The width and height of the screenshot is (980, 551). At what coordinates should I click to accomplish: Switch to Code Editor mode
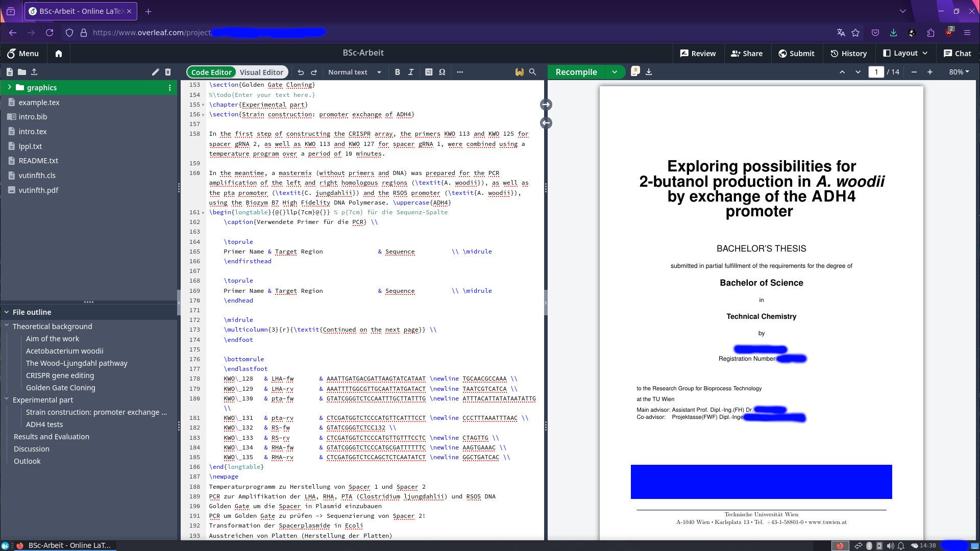pos(211,72)
